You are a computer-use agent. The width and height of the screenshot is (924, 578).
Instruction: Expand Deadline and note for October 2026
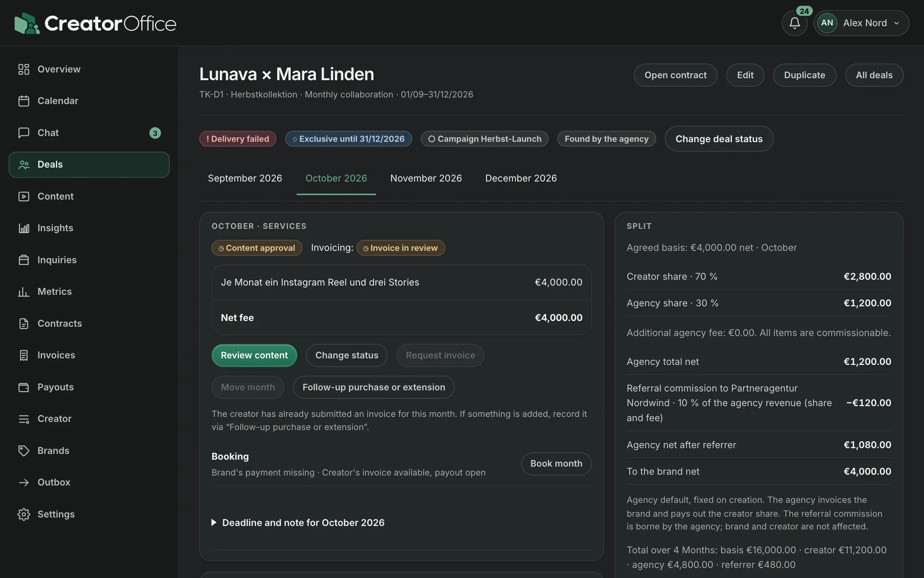(x=298, y=523)
